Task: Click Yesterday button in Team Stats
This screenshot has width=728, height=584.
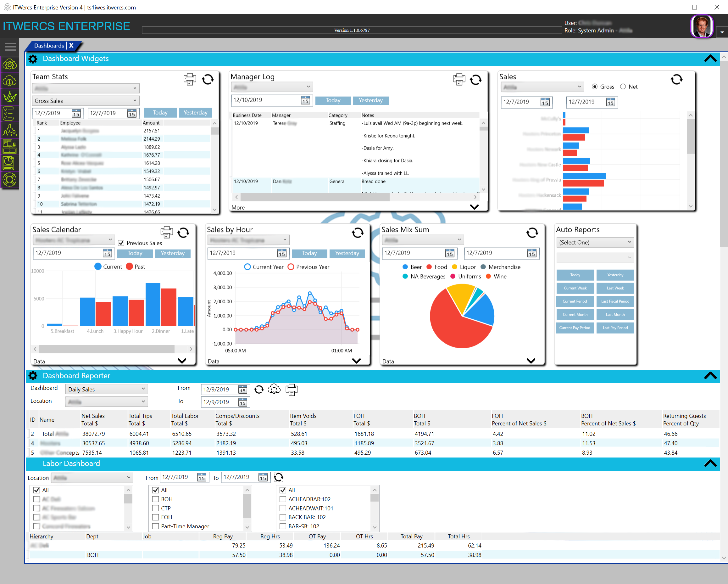Action: click(195, 113)
